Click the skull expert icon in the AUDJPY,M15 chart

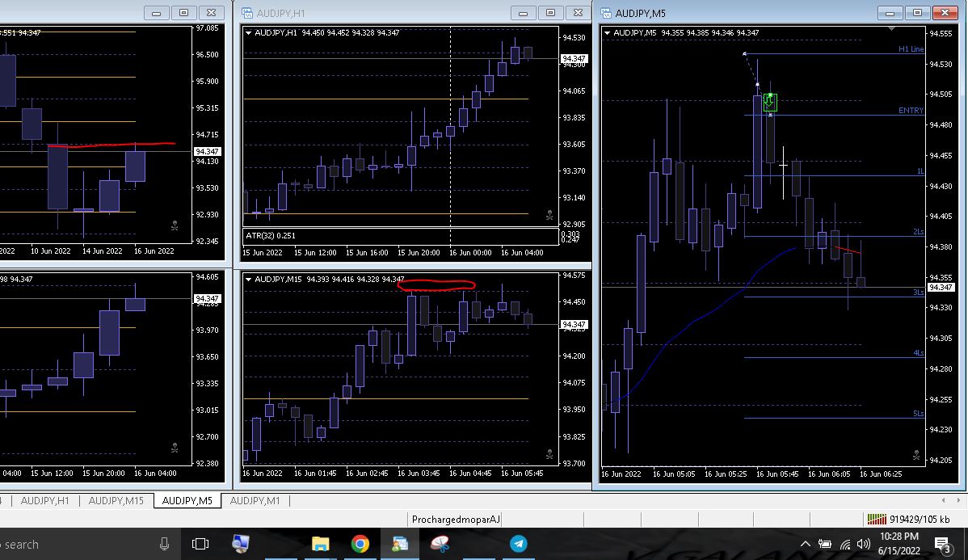click(x=549, y=454)
